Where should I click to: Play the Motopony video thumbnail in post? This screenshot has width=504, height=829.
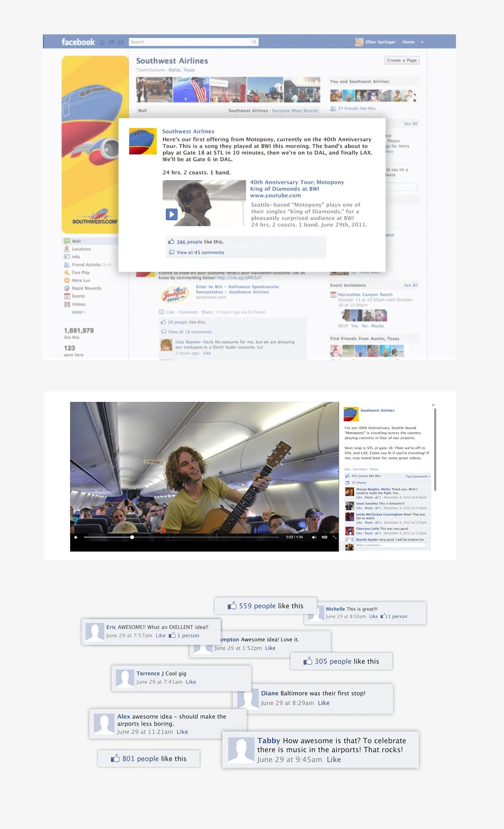172,214
